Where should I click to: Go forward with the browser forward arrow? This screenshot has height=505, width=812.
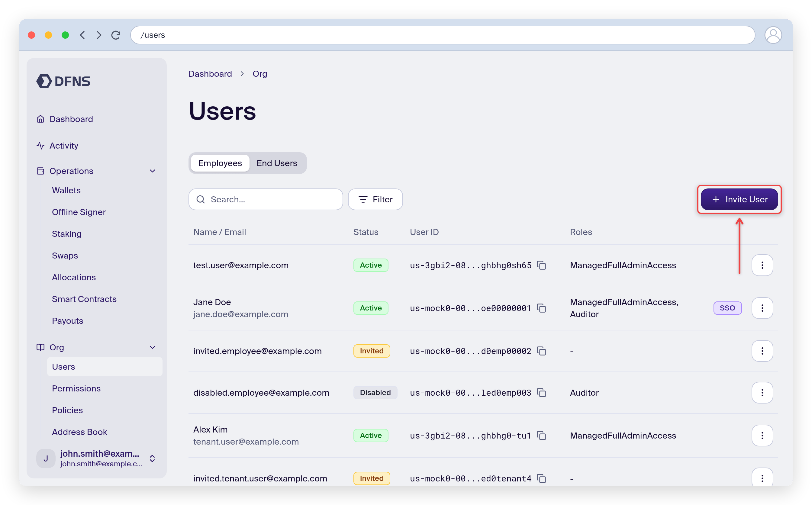pyautogui.click(x=99, y=35)
